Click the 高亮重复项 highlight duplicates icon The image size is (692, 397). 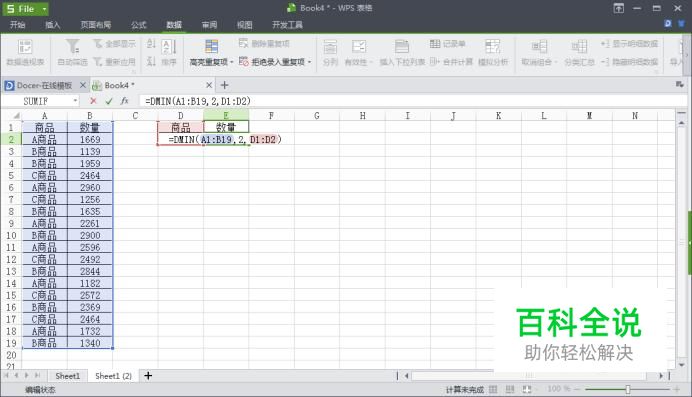pyautogui.click(x=211, y=46)
